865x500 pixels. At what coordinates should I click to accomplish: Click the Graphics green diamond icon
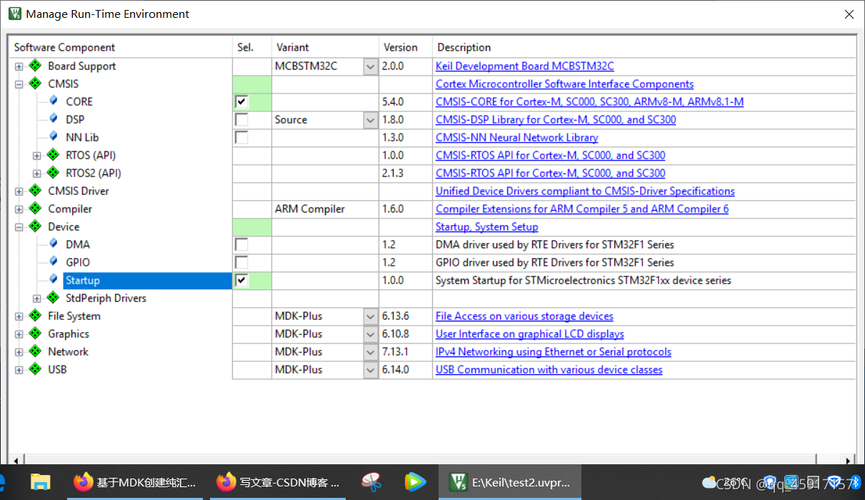pyautogui.click(x=35, y=333)
